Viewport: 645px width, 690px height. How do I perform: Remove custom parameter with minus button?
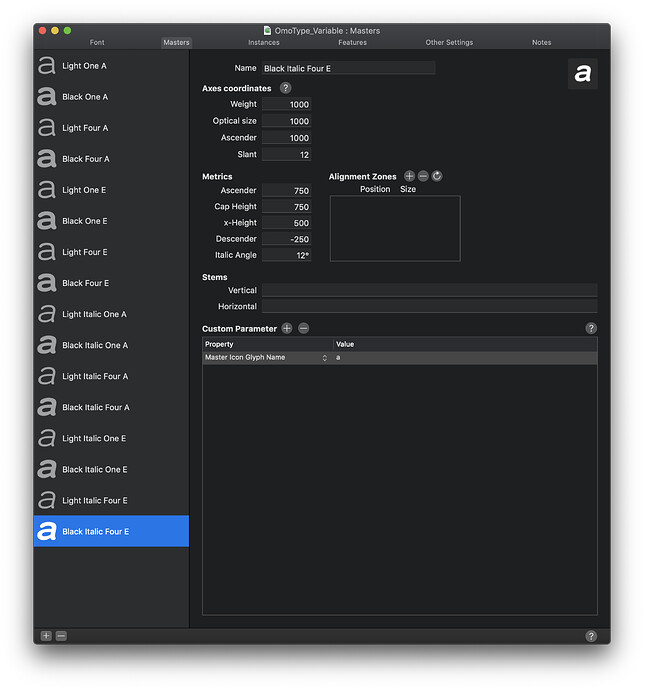coord(304,328)
